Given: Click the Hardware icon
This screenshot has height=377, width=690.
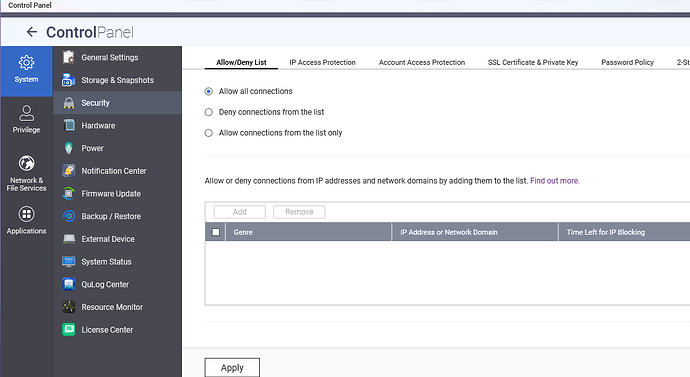Looking at the screenshot, I should [x=69, y=125].
